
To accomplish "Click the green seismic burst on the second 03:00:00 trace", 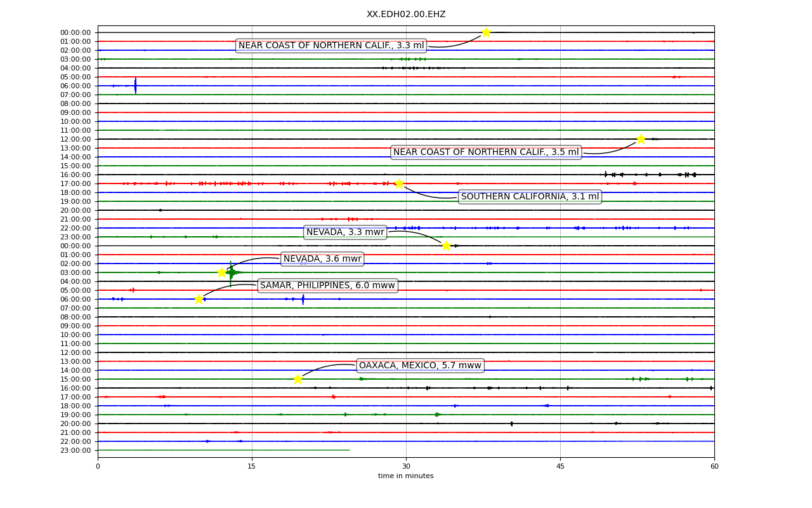I will point(231,272).
